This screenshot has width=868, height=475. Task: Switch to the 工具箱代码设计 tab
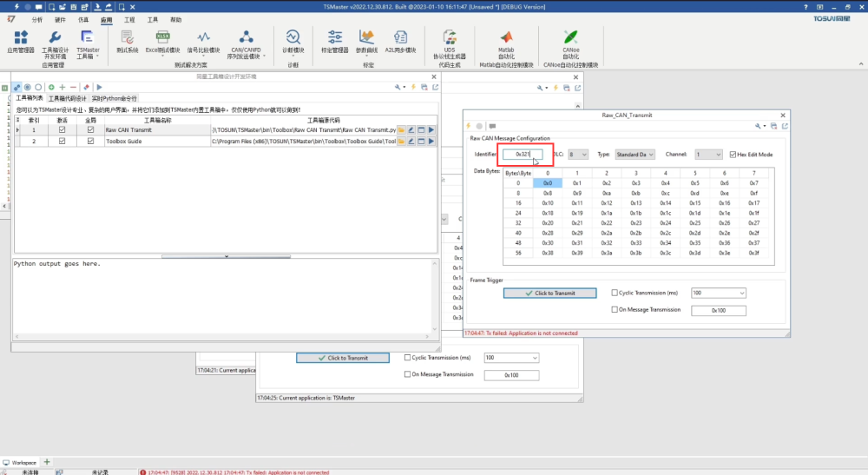[x=67, y=98]
